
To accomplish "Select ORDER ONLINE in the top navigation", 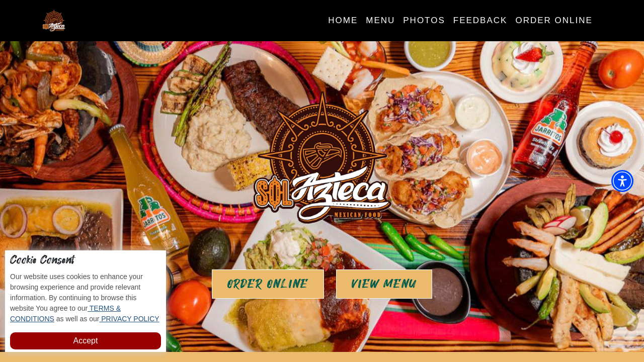I will (x=554, y=21).
